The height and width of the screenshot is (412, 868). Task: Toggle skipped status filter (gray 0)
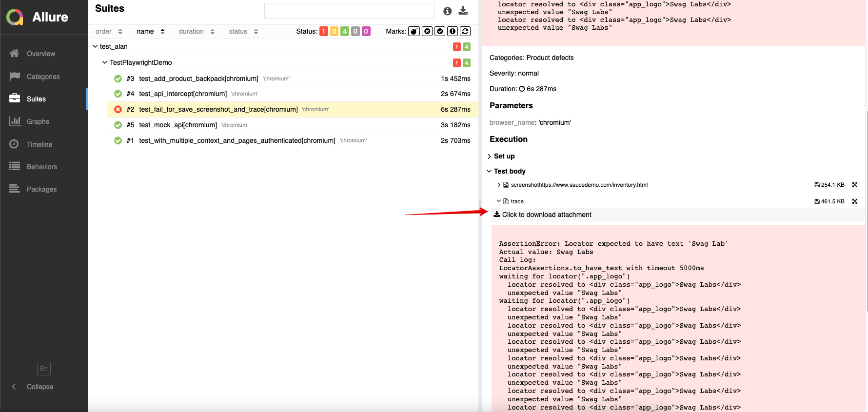(355, 31)
